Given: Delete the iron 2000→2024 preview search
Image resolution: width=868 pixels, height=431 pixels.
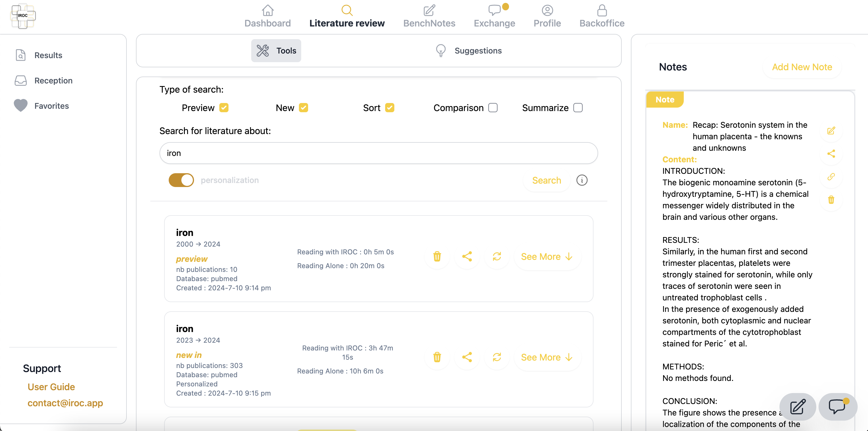Looking at the screenshot, I should (437, 256).
